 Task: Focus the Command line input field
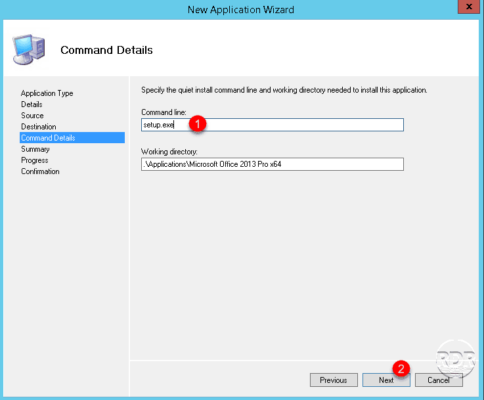[x=272, y=125]
